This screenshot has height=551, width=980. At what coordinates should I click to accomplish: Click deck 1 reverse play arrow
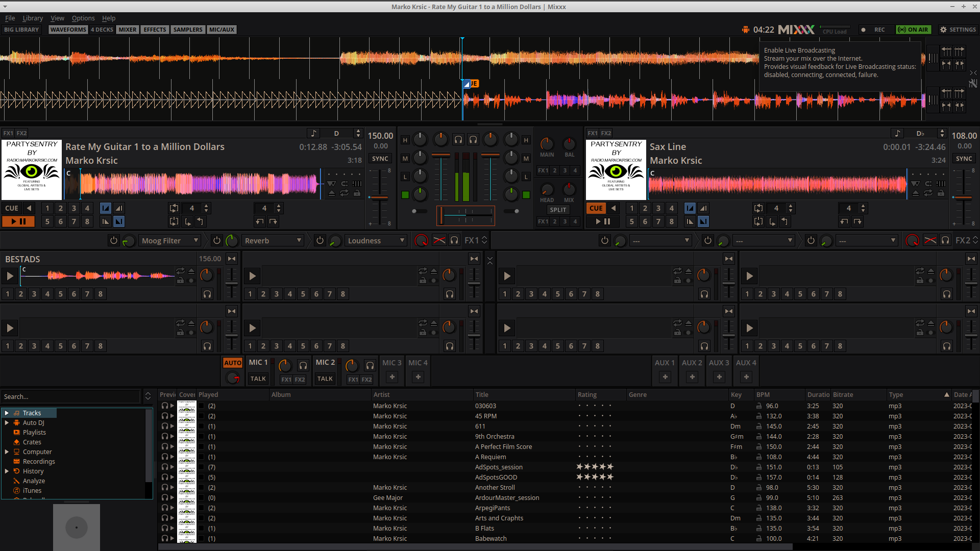point(29,208)
